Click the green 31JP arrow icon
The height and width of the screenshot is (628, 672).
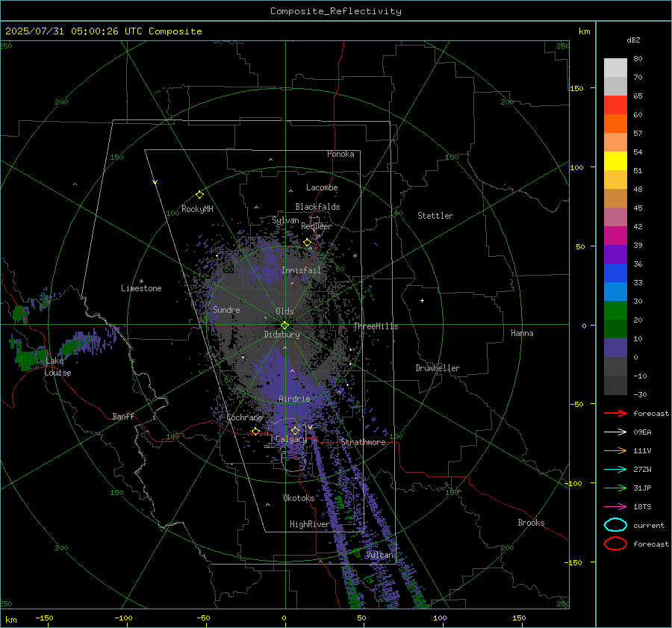pos(615,488)
